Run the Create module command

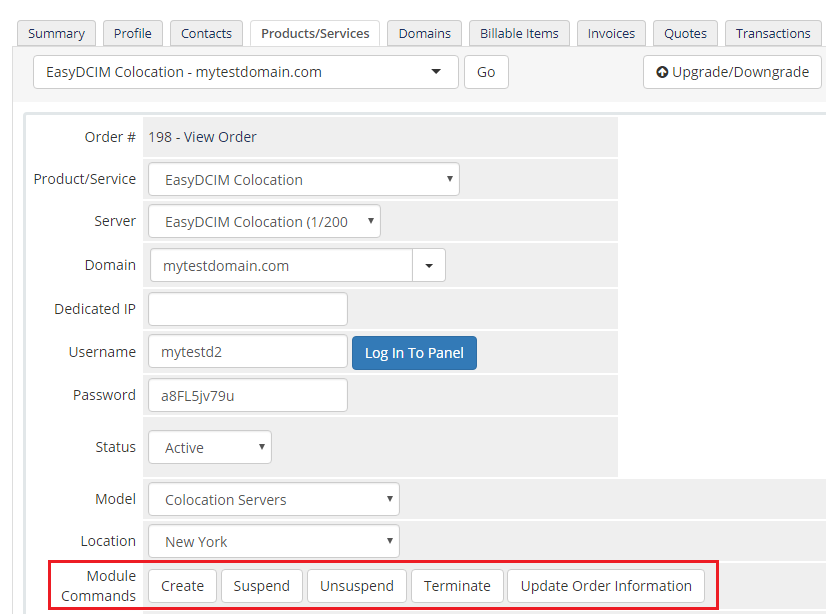coord(182,586)
